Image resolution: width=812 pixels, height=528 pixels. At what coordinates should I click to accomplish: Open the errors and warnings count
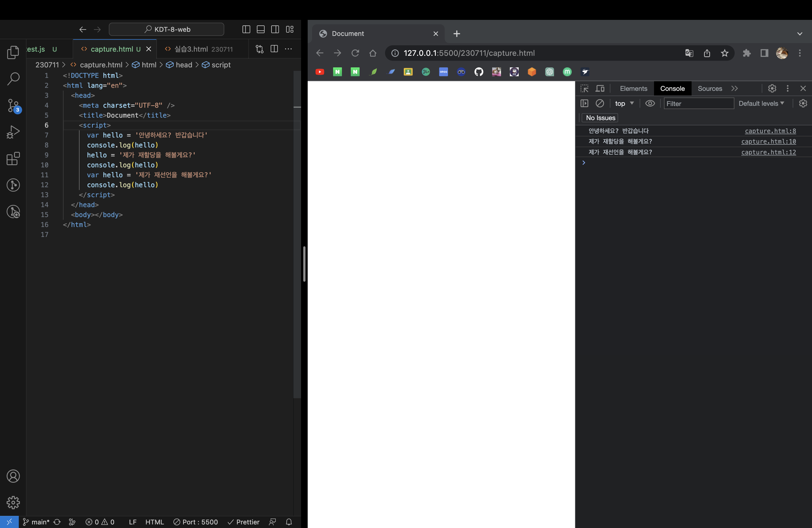pyautogui.click(x=100, y=522)
